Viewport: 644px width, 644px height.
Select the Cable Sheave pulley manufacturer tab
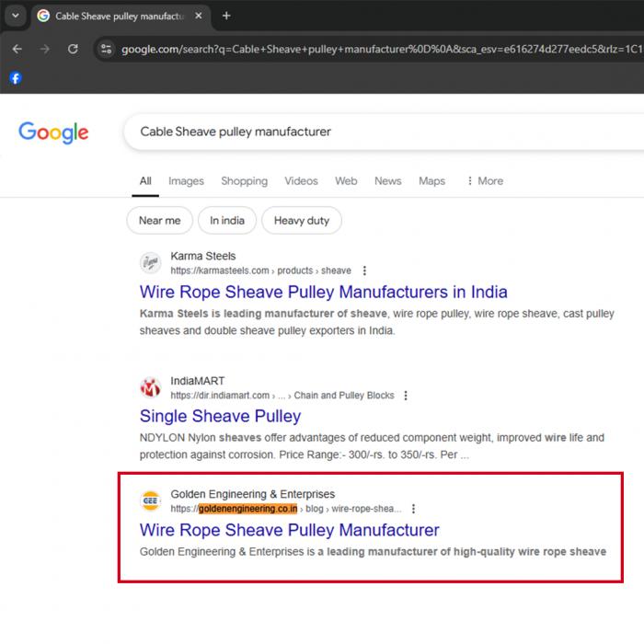tap(119, 16)
